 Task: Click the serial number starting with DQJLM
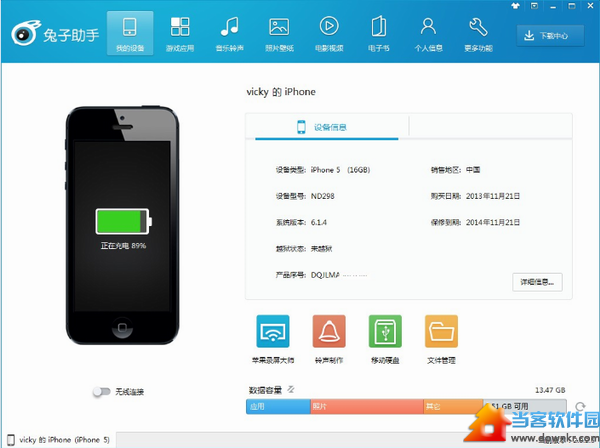[x=339, y=275]
